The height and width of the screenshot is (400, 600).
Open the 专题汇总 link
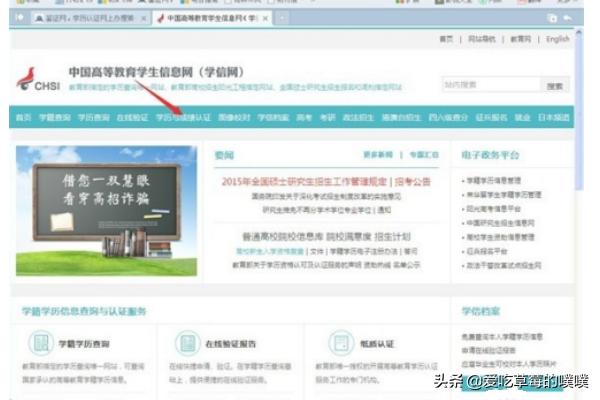pyautogui.click(x=424, y=155)
